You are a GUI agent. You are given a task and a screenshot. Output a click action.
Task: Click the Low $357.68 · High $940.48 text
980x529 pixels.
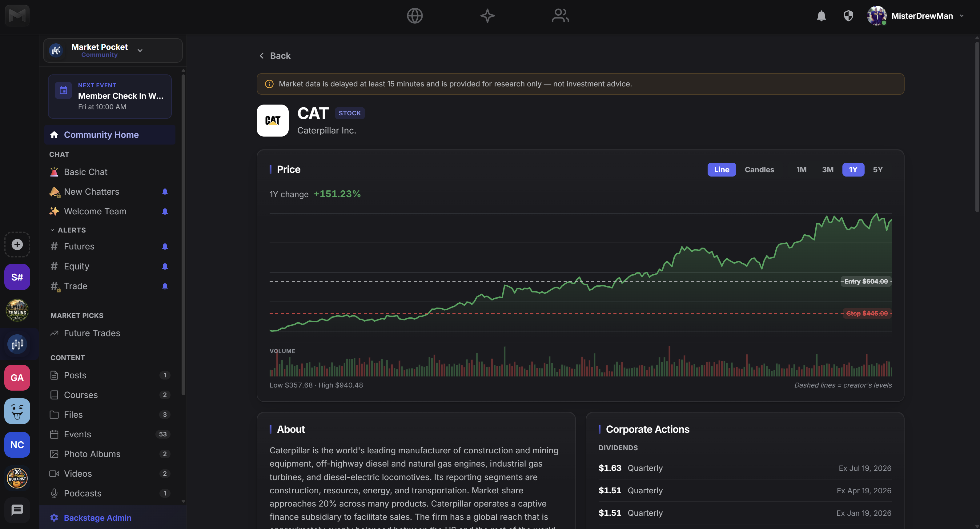coord(316,385)
